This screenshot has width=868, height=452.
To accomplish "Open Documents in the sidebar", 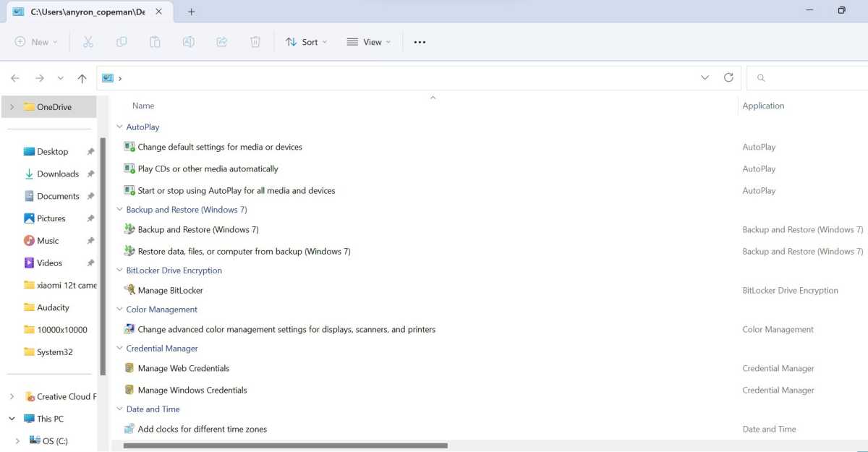I will tap(59, 196).
